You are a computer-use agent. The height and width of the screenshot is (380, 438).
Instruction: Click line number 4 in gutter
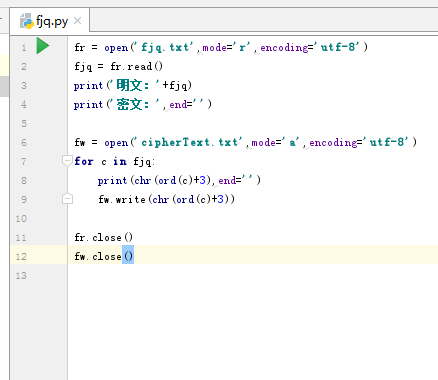24,105
